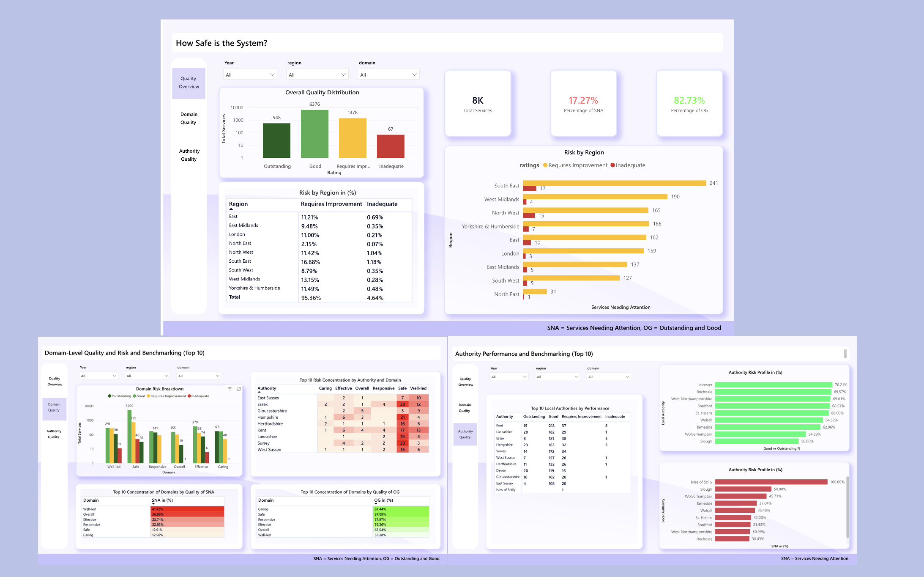Viewport: 924px width, 577px height.
Task: Select Isles of Scilly red bar 100.00%
Action: pos(771,482)
